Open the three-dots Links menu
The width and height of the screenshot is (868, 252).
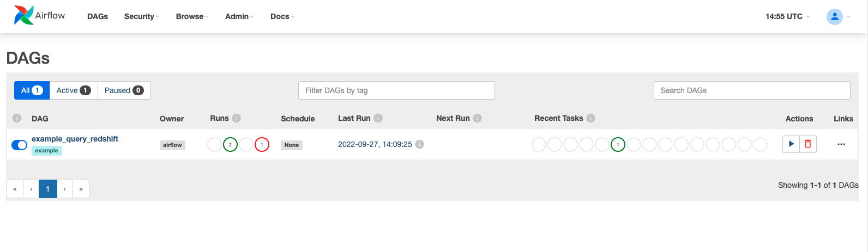tap(841, 144)
